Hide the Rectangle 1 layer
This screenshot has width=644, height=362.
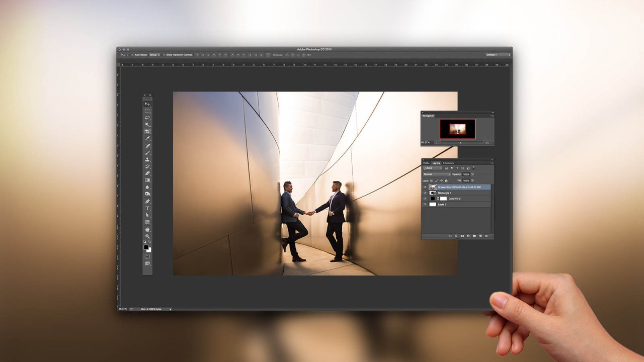point(425,193)
